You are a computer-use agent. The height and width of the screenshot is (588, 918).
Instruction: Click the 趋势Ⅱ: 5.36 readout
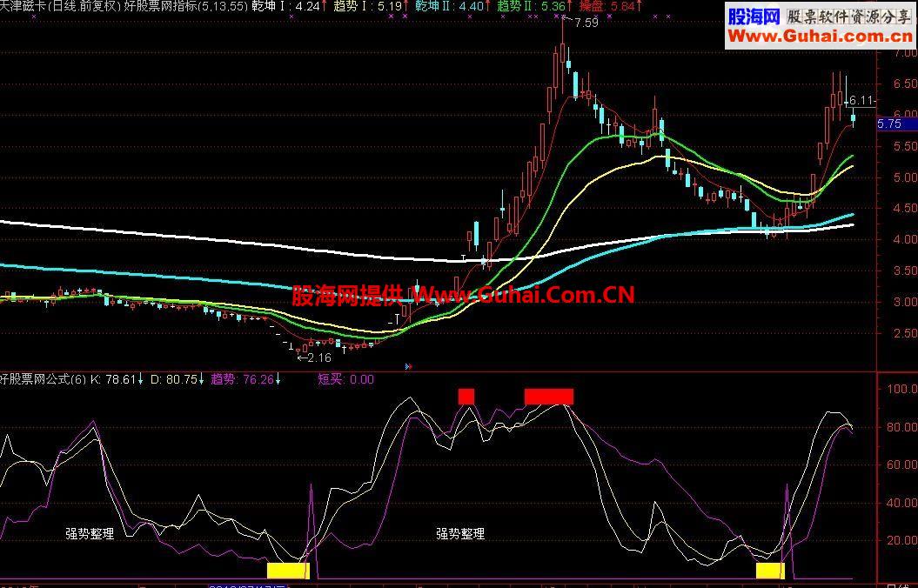[x=535, y=7]
